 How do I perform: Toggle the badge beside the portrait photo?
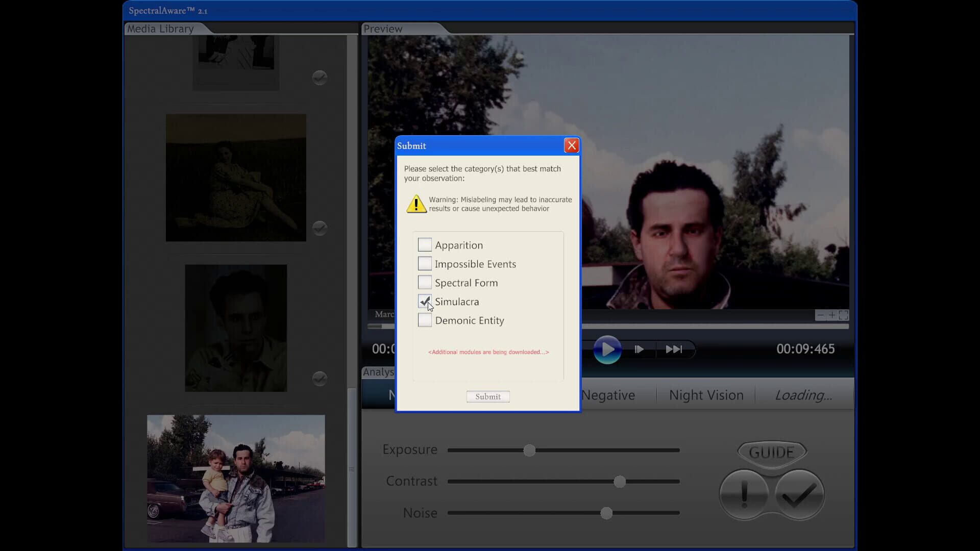click(320, 379)
